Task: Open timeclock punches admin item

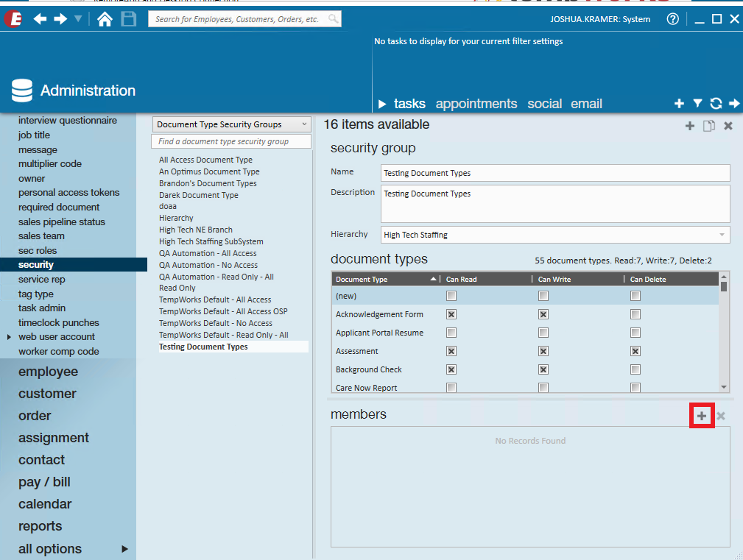Action: click(59, 323)
